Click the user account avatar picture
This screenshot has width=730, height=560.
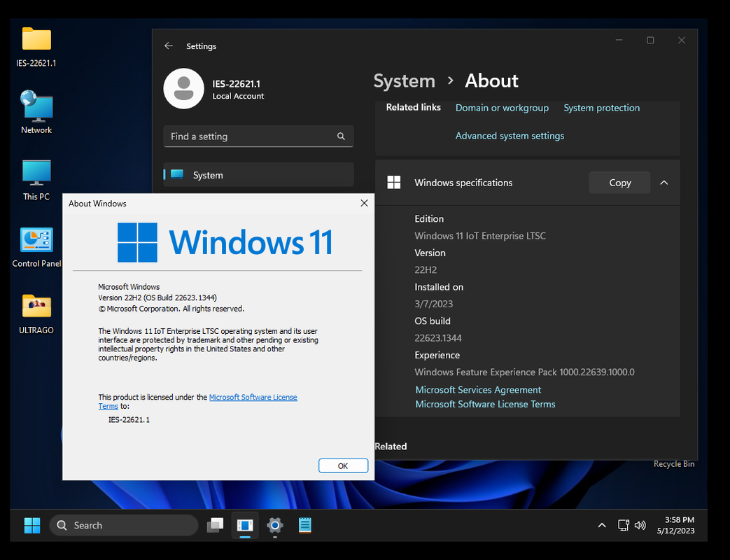pos(183,88)
